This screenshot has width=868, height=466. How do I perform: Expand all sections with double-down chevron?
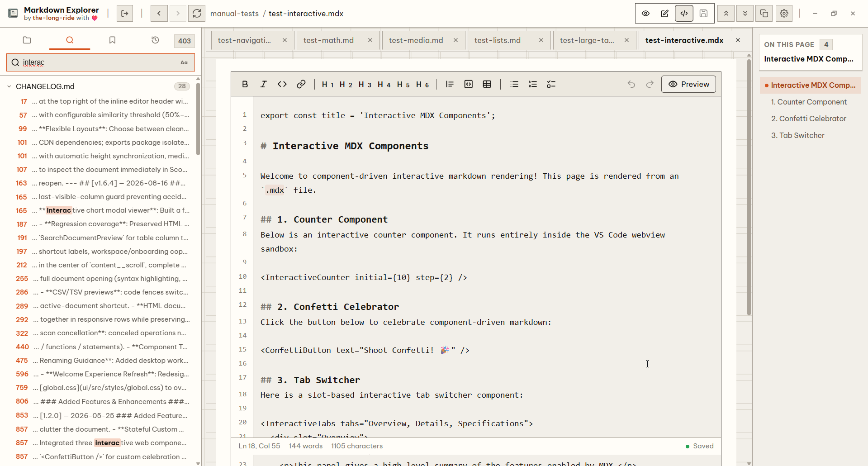(745, 14)
